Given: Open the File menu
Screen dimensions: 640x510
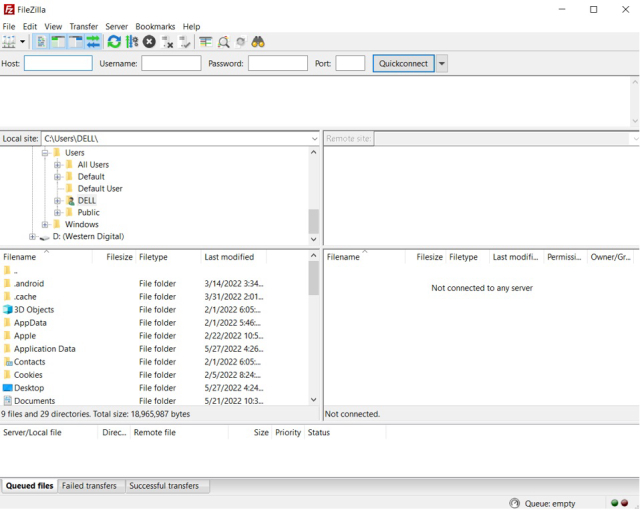Looking at the screenshot, I should [x=9, y=27].
